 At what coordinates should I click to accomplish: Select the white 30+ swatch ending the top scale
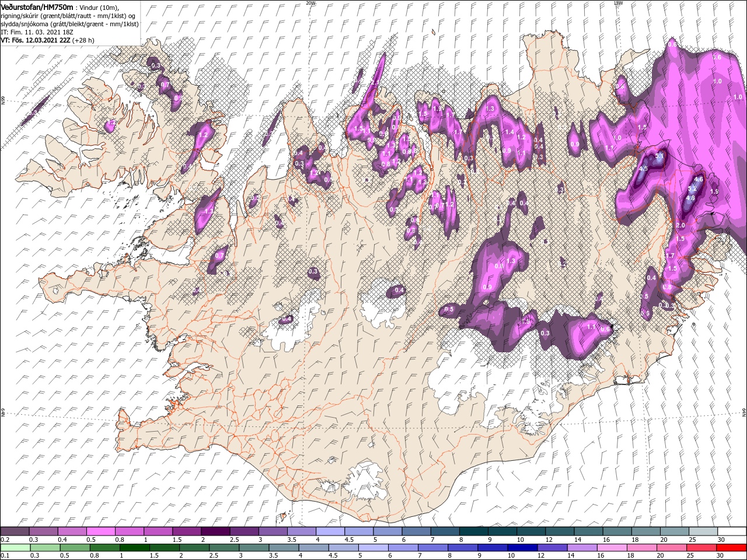[x=731, y=531]
